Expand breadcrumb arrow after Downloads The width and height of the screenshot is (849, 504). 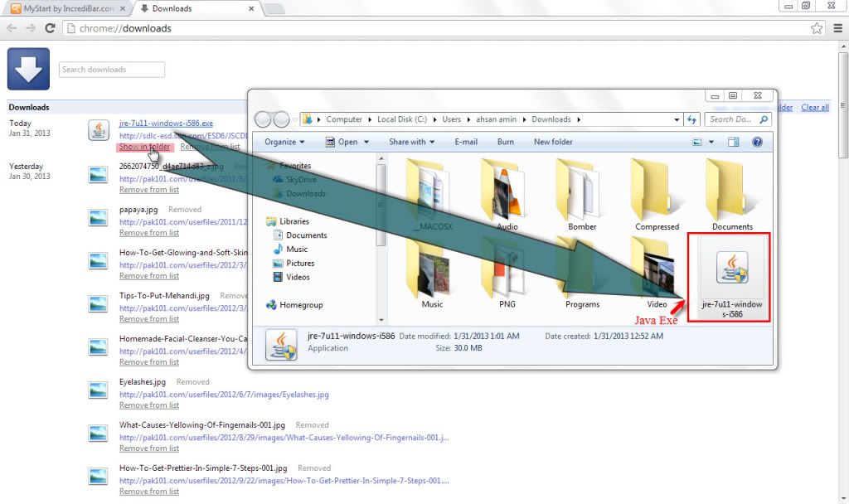[x=579, y=119]
